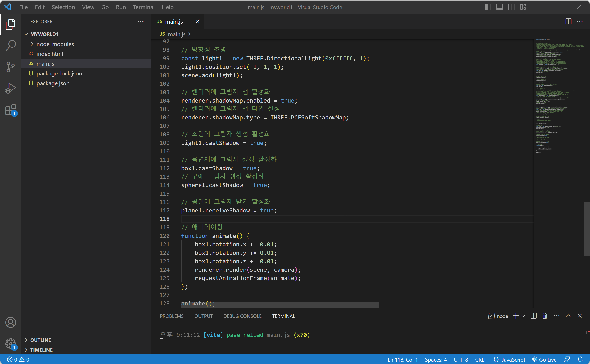590x364 pixels.
Task: Split the editor to the right
Action: click(x=568, y=21)
